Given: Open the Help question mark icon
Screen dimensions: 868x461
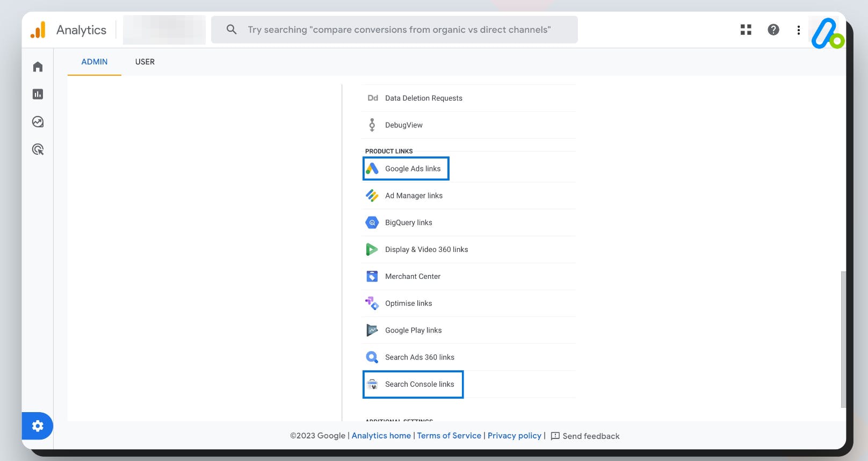Looking at the screenshot, I should click(773, 30).
